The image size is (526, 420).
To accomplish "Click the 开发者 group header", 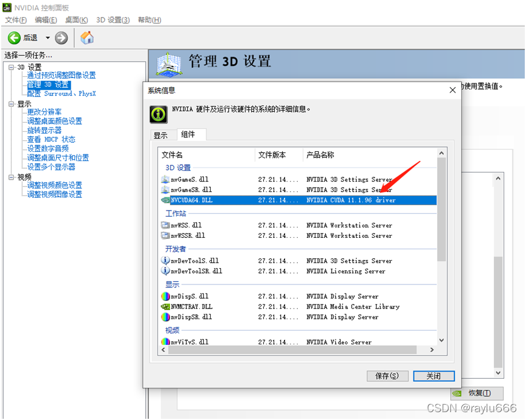I will pos(176,249).
